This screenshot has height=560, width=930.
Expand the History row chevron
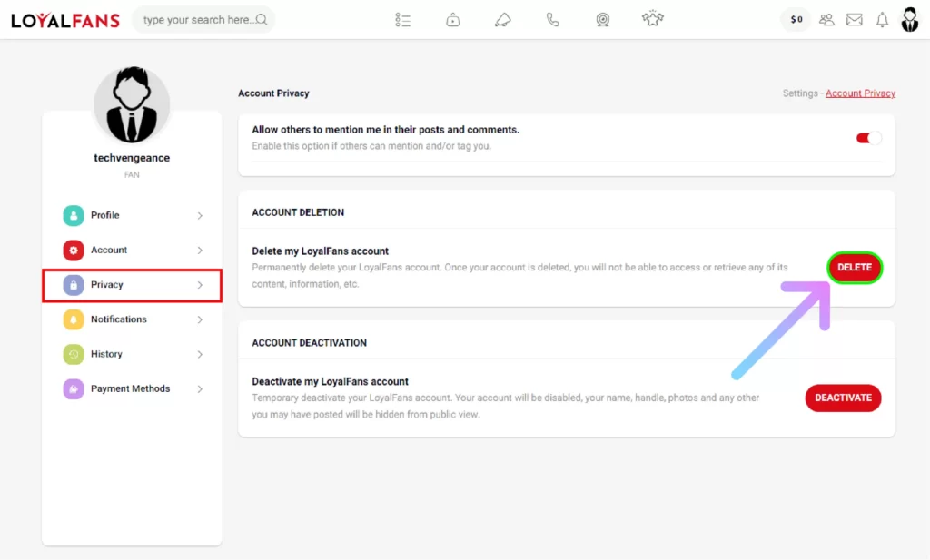tap(200, 354)
